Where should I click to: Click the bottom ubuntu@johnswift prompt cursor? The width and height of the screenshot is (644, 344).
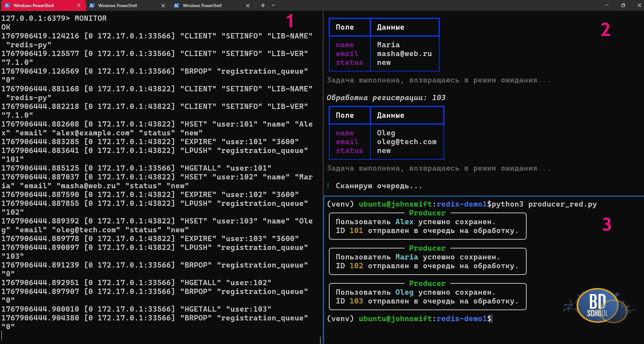(x=492, y=319)
